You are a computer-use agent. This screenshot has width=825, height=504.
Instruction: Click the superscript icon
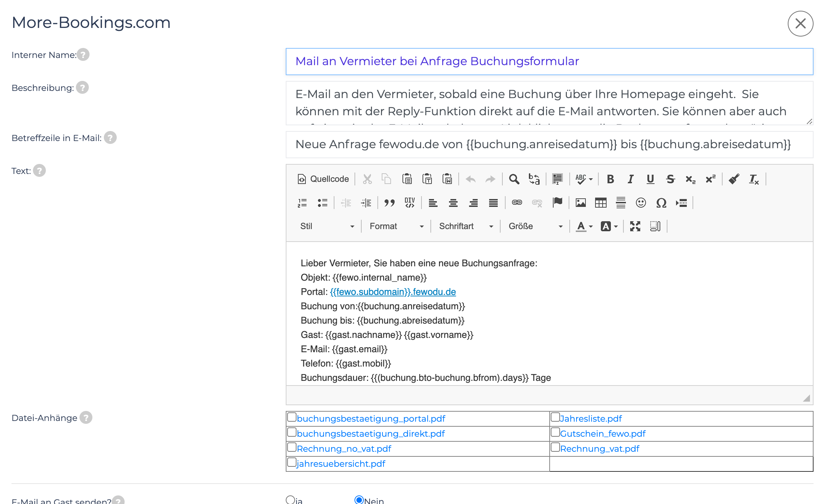click(711, 179)
